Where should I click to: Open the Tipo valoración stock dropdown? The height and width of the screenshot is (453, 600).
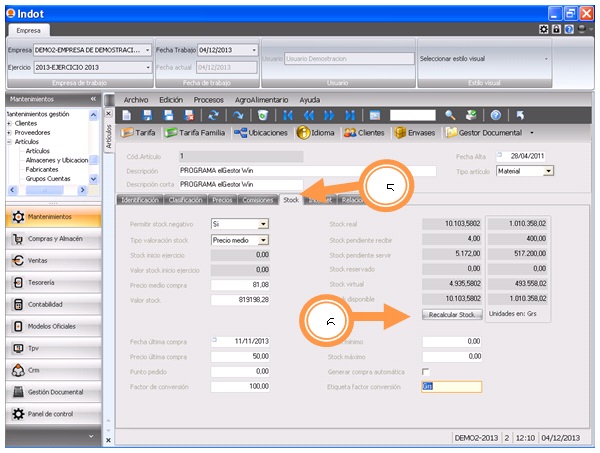(264, 240)
